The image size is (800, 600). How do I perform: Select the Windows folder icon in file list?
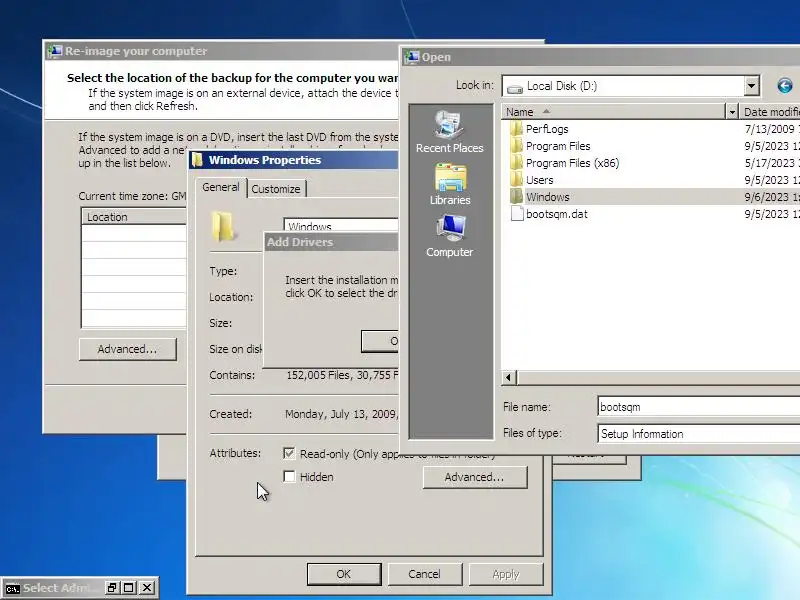[x=516, y=196]
